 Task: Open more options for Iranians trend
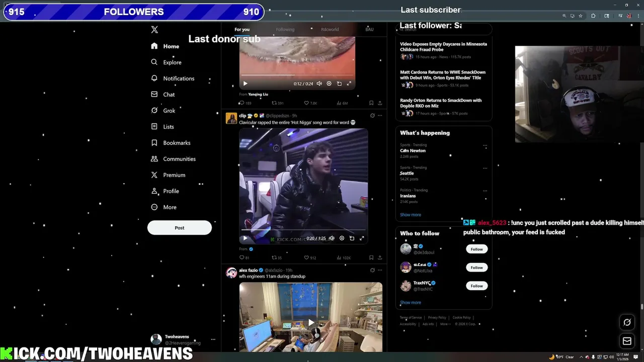click(485, 191)
